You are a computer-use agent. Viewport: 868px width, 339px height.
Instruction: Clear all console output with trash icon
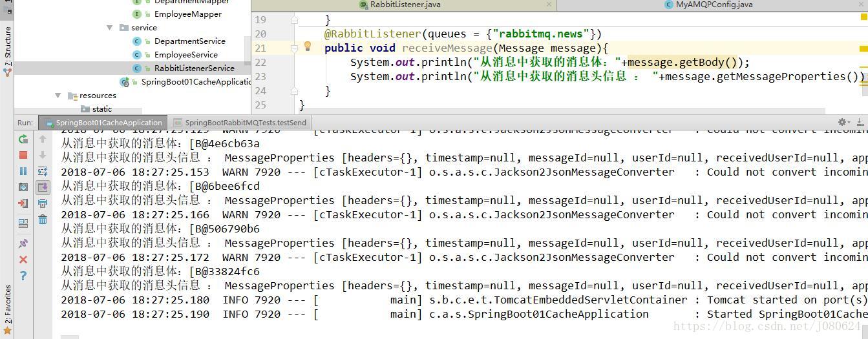[x=43, y=220]
